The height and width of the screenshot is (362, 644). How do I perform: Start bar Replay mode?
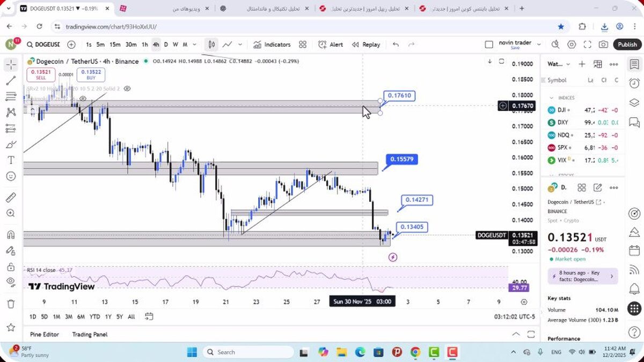[x=365, y=45]
